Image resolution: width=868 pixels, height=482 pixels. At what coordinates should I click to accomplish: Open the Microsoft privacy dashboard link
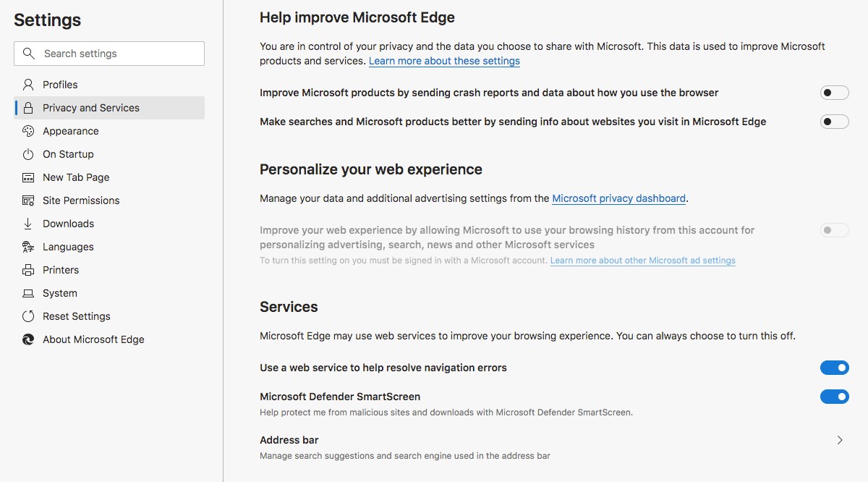click(618, 198)
